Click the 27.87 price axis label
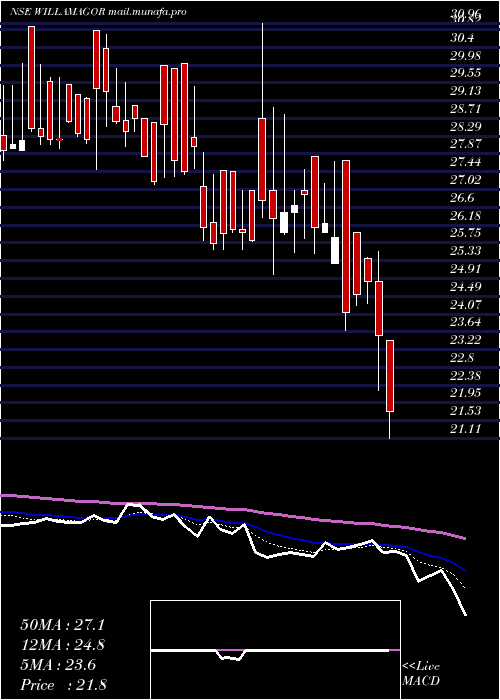The width and height of the screenshot is (500, 700). (x=465, y=145)
